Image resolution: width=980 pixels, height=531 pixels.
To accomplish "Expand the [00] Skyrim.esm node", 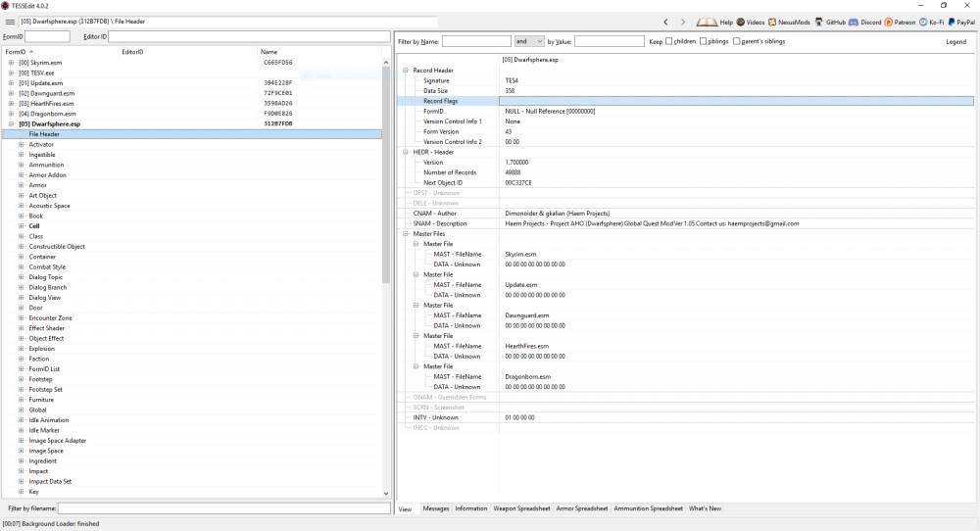I will tap(11, 63).
